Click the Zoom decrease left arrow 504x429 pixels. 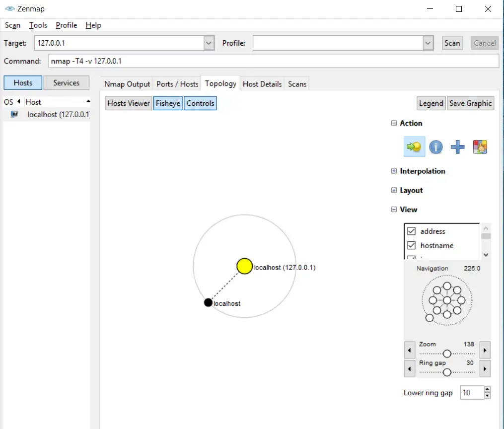(x=409, y=350)
